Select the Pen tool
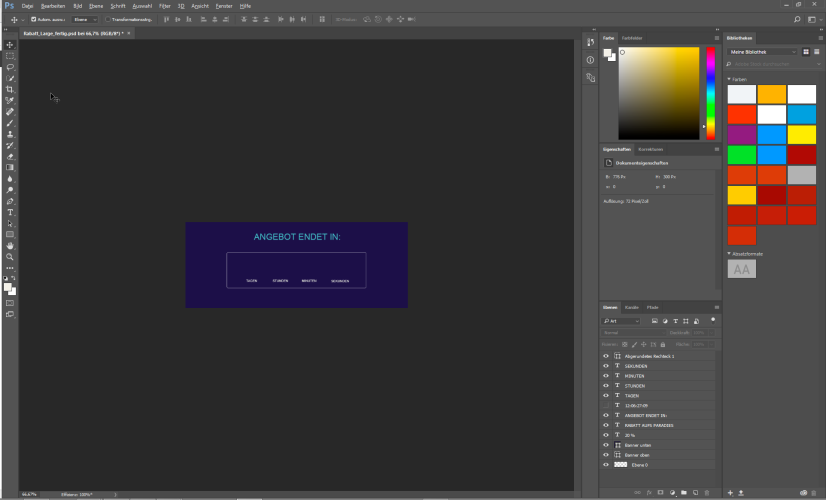Viewport: 826px width, 500px height. [x=10, y=201]
